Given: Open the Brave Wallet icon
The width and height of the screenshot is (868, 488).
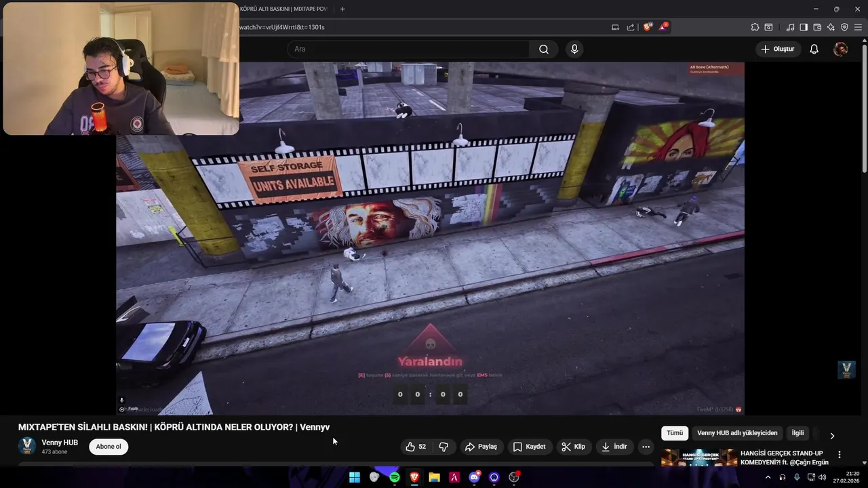Looking at the screenshot, I should click(x=817, y=27).
